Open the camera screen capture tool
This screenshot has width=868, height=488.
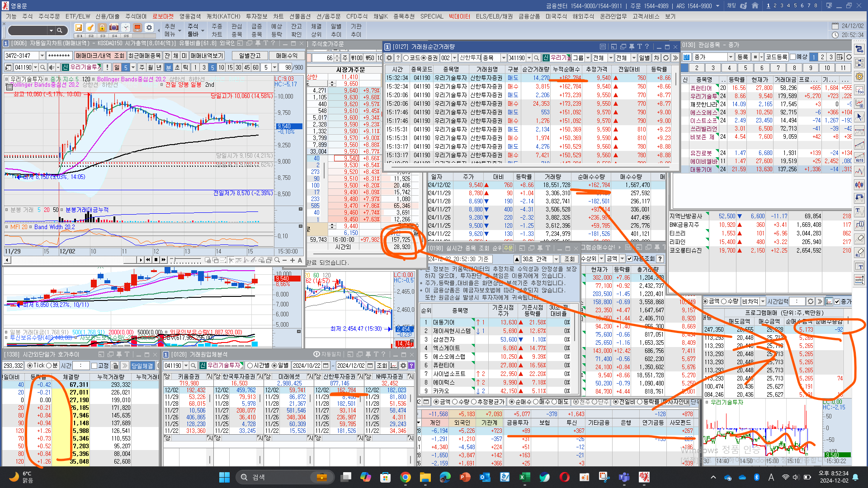coord(114,28)
